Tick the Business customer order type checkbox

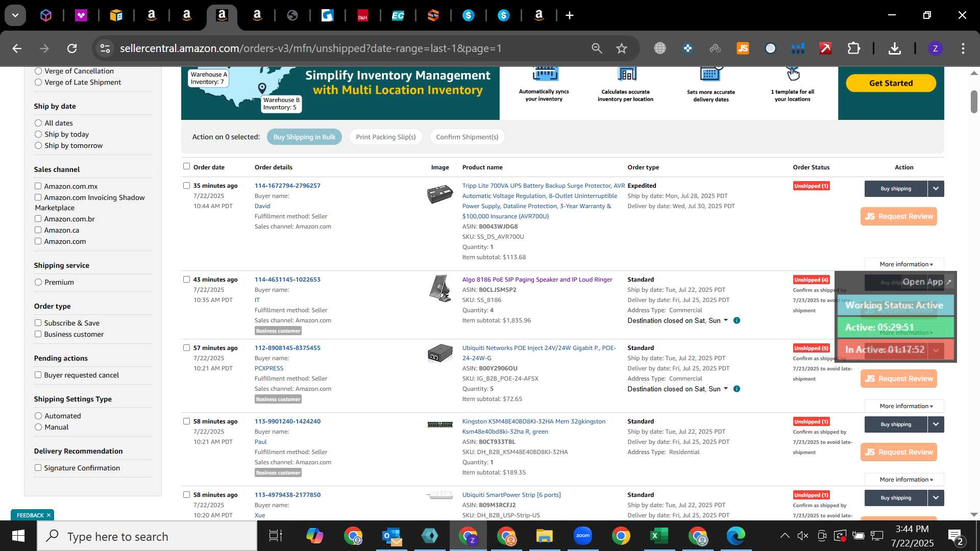[x=38, y=334]
